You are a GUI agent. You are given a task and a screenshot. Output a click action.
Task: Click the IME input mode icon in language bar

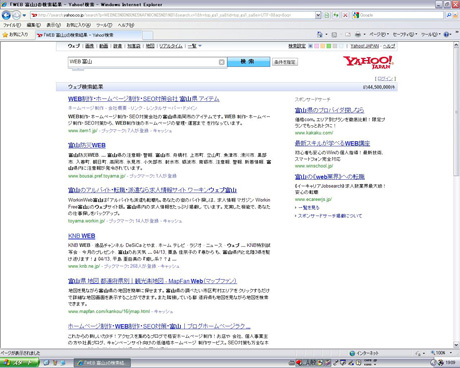tap(306, 362)
